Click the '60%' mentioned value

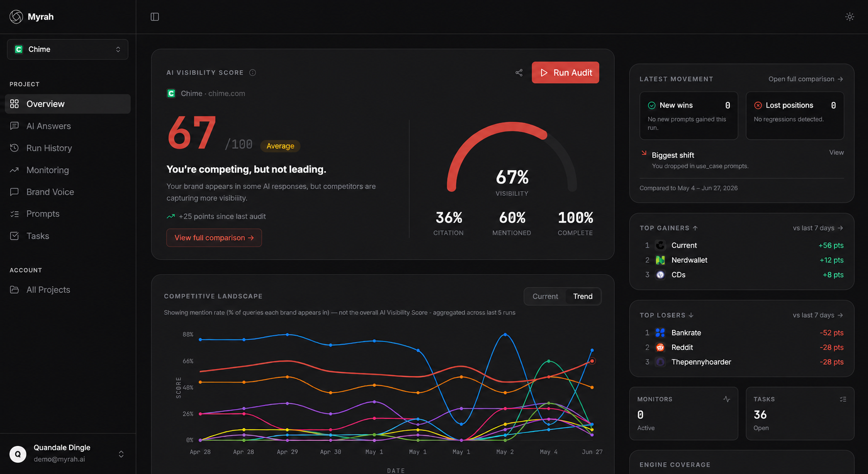pyautogui.click(x=512, y=218)
